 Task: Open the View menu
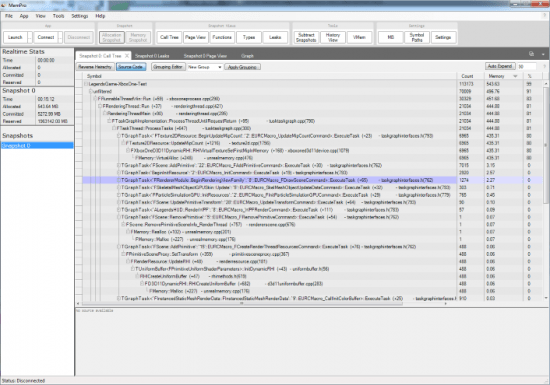[x=40, y=16]
